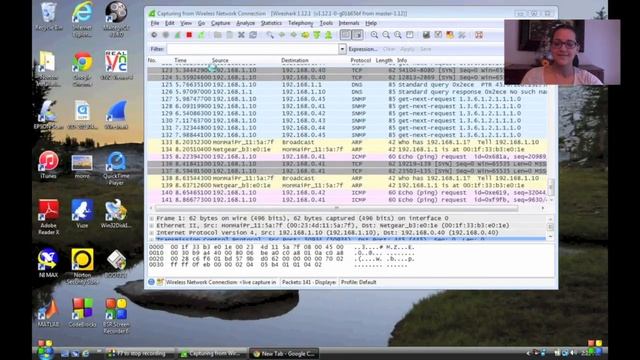The image size is (640, 360).
Task: Close the capture file X icon
Action: pos(241,35)
